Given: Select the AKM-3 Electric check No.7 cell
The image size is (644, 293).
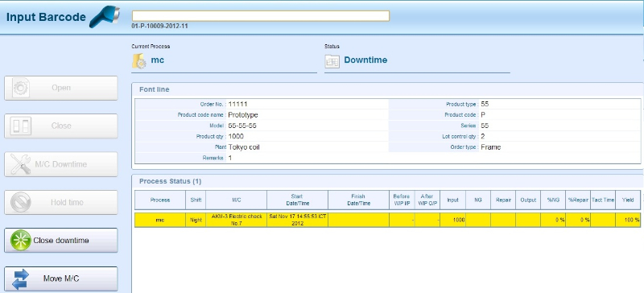Looking at the screenshot, I should coord(237,220).
